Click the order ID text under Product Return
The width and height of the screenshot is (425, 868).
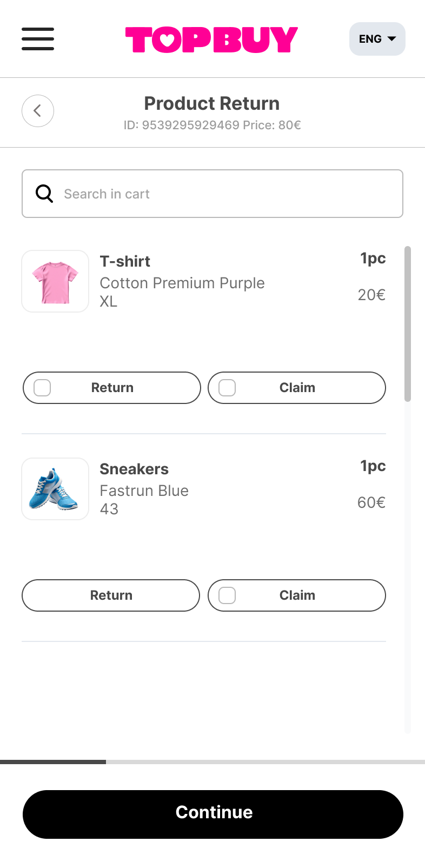point(211,125)
